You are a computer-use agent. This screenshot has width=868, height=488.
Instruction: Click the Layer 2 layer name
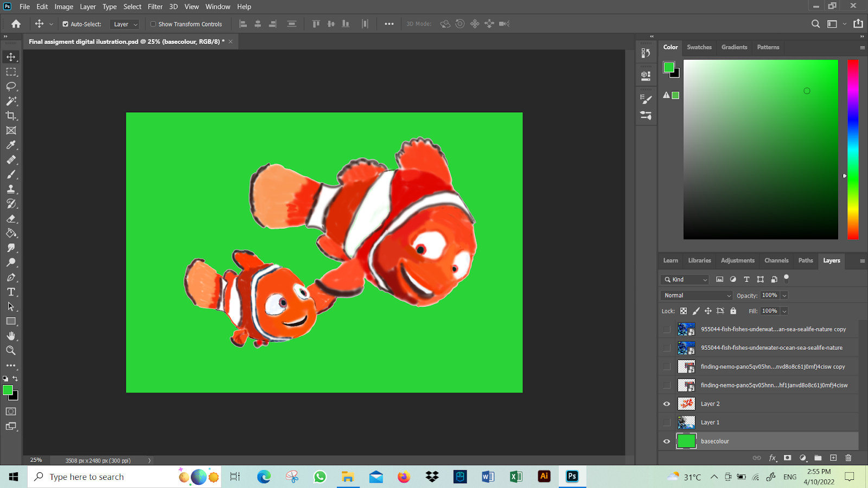pyautogui.click(x=710, y=404)
